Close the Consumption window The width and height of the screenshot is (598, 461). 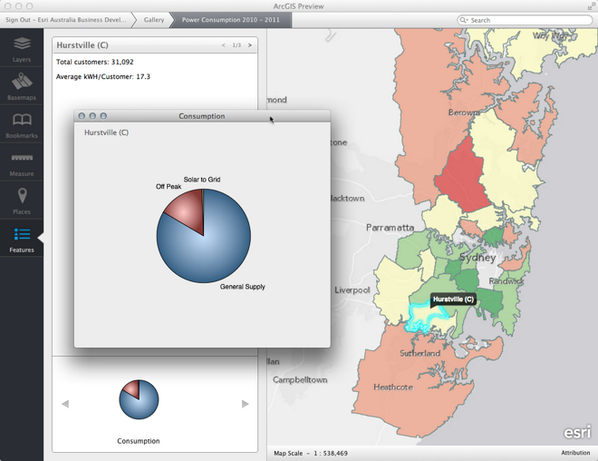coord(81,116)
